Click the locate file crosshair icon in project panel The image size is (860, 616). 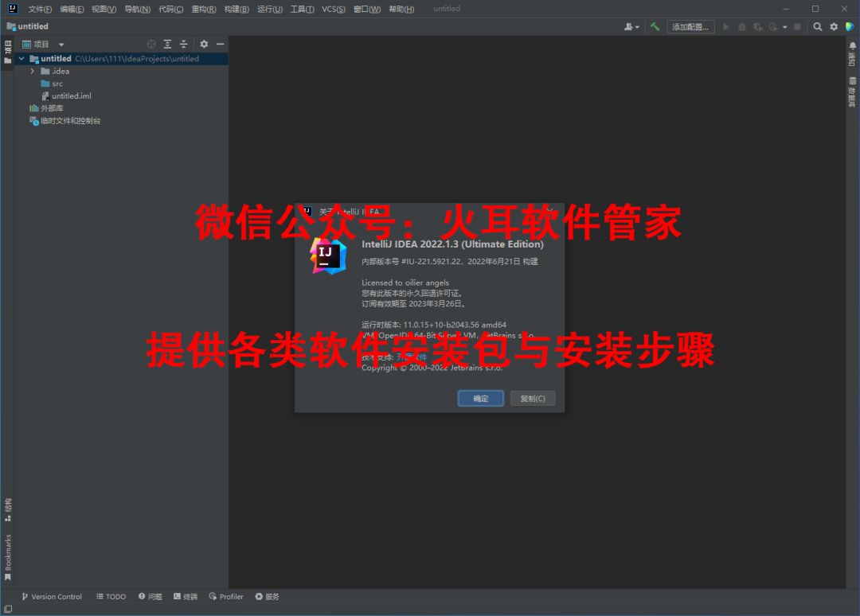(151, 44)
